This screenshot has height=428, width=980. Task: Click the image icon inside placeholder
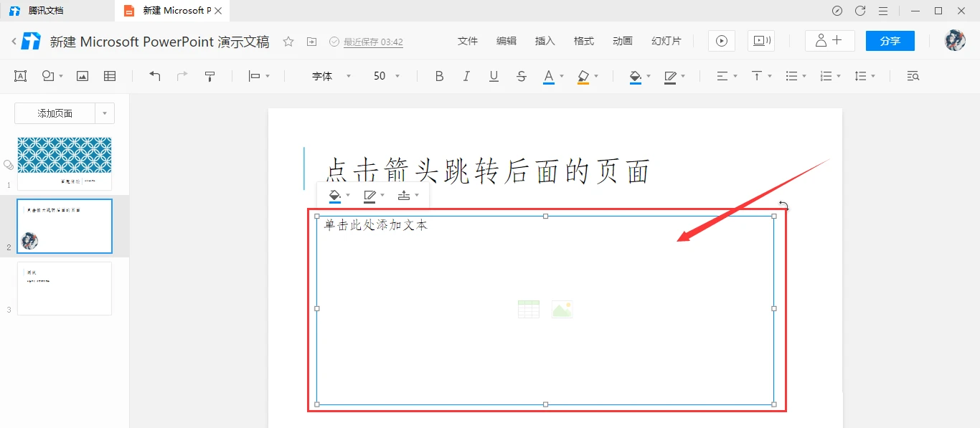562,309
